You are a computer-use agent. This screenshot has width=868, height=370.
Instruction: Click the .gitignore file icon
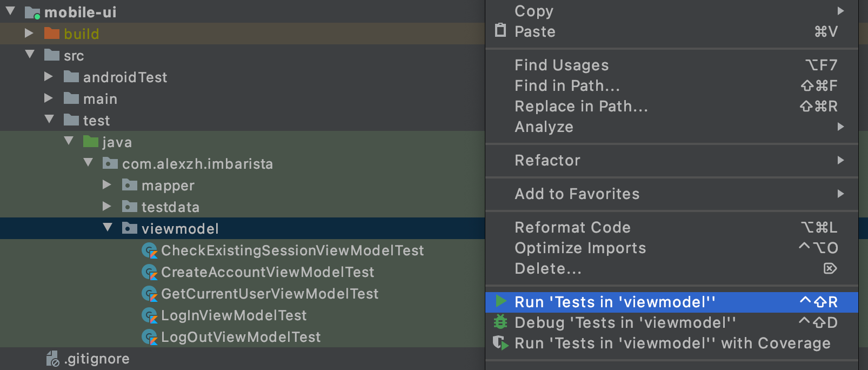pos(52,359)
